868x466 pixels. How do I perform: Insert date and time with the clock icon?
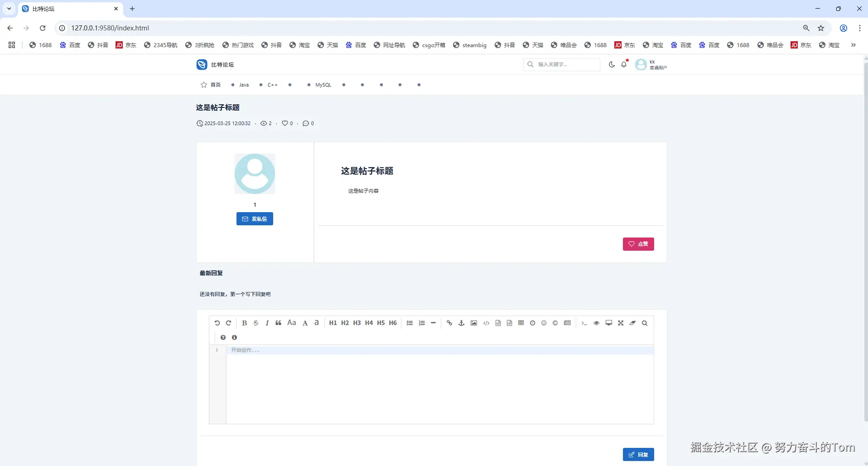tap(532, 323)
